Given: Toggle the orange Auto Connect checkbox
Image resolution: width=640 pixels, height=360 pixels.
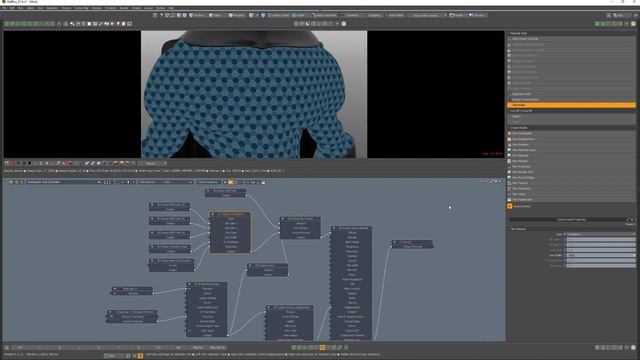Looking at the screenshot, I should [510, 206].
